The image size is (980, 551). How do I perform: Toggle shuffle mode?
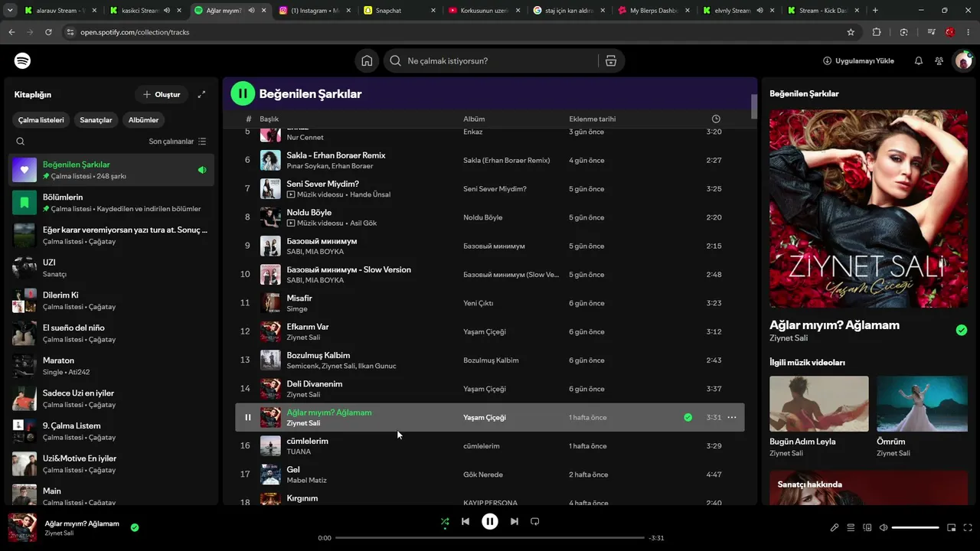(445, 522)
